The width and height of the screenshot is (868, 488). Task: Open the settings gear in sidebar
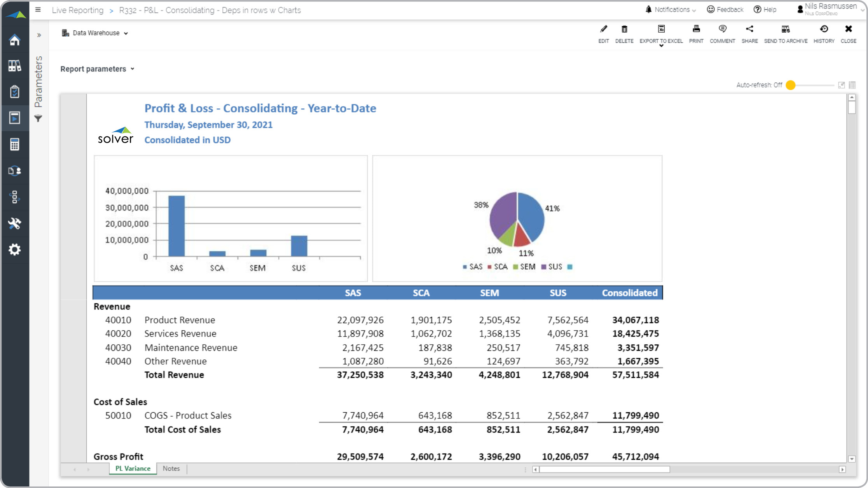15,249
